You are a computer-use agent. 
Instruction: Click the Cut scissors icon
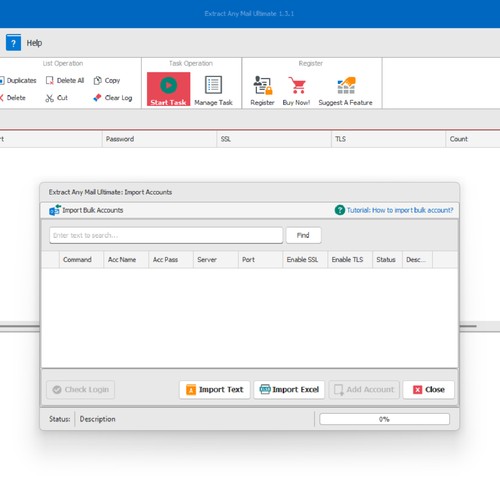pyautogui.click(x=50, y=98)
